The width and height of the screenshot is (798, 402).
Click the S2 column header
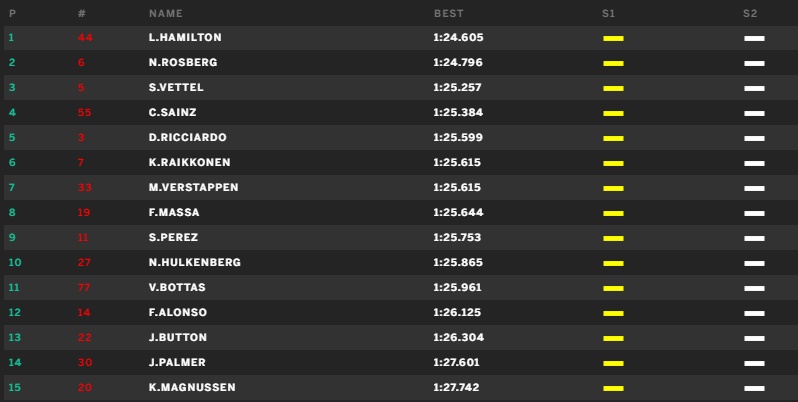[x=750, y=14]
